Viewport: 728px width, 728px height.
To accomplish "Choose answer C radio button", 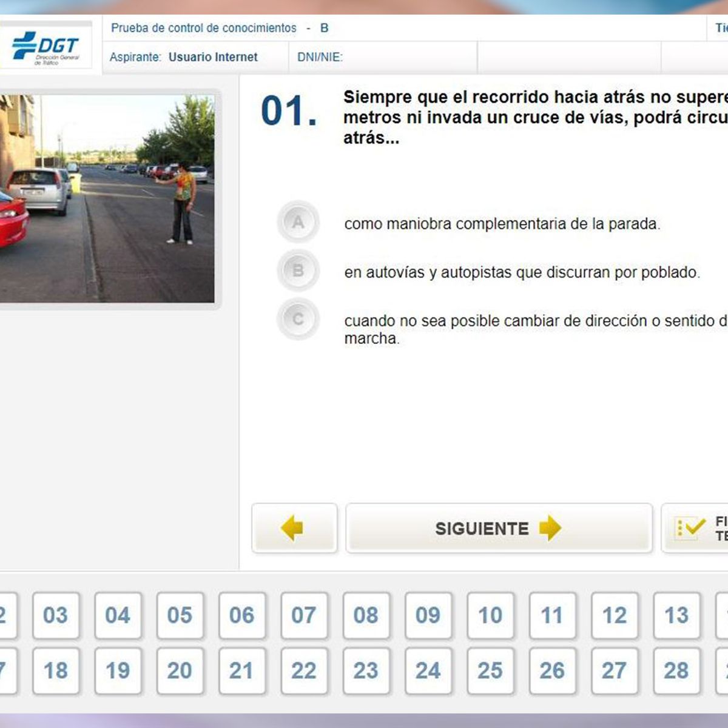I will point(298,319).
